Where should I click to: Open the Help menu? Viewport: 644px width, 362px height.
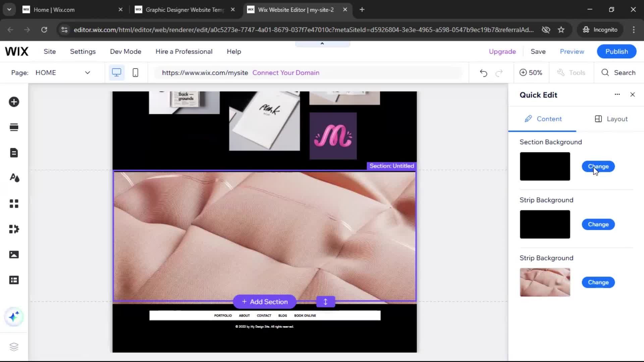pyautogui.click(x=234, y=52)
